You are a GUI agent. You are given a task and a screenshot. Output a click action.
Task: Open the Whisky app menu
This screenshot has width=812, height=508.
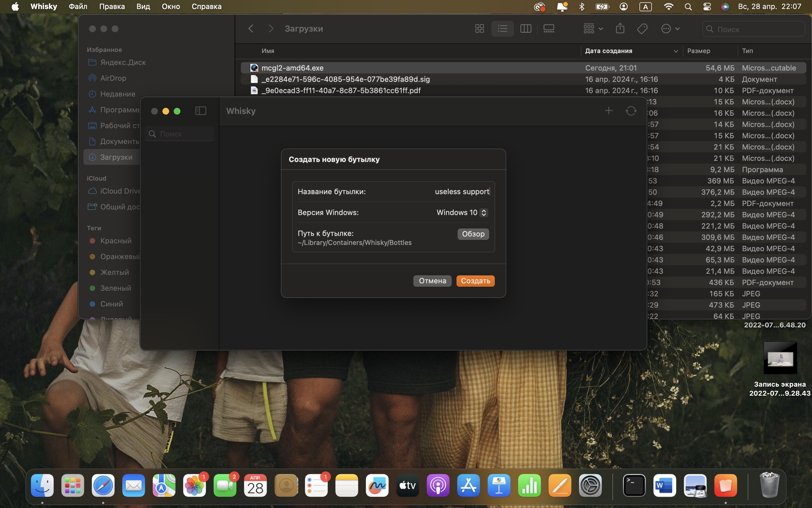[x=44, y=6]
